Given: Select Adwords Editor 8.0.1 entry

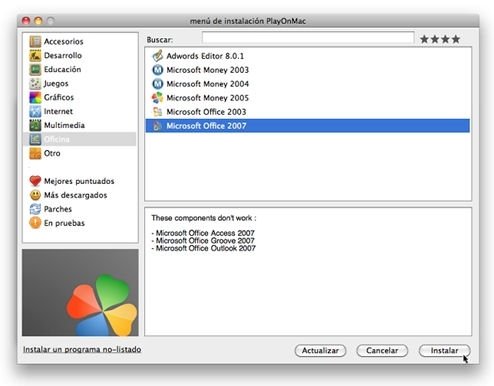Looking at the screenshot, I should coord(307,56).
